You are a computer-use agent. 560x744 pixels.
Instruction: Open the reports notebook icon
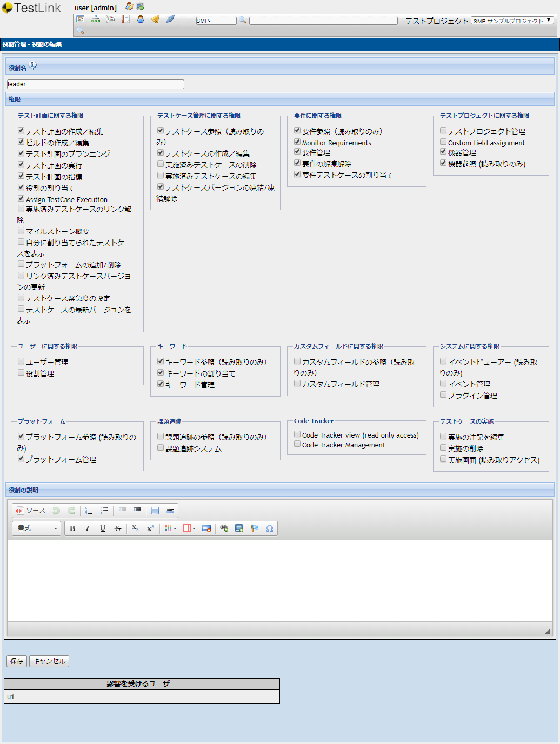click(125, 18)
